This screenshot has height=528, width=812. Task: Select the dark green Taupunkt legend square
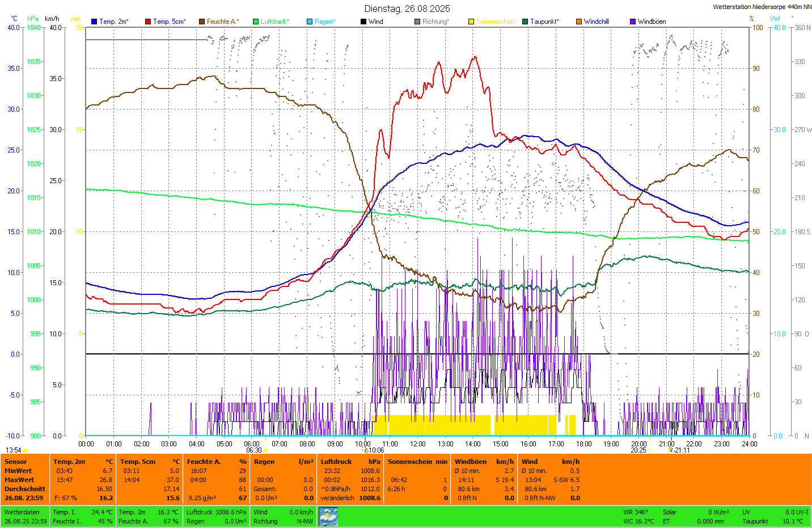point(525,22)
